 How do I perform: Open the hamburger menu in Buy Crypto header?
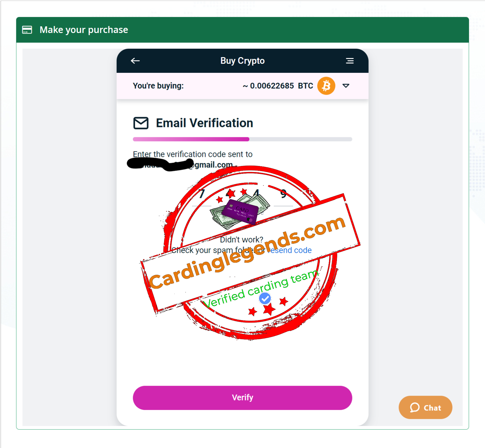[x=350, y=61]
